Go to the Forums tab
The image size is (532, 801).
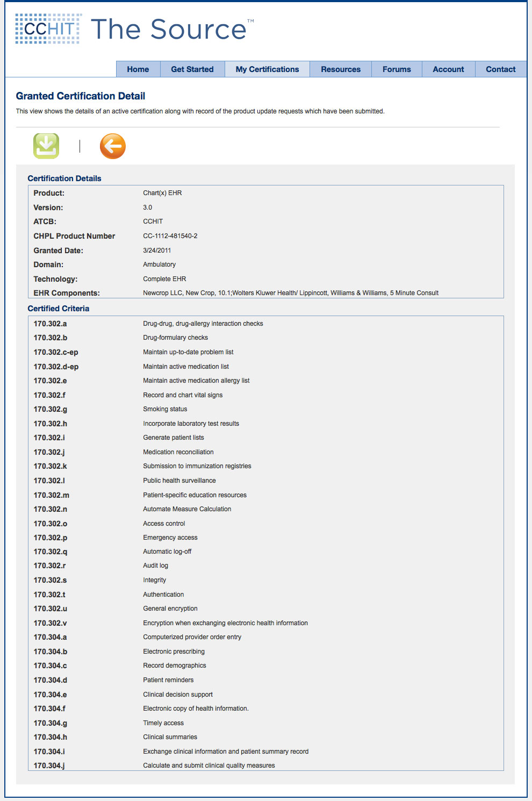pos(397,69)
